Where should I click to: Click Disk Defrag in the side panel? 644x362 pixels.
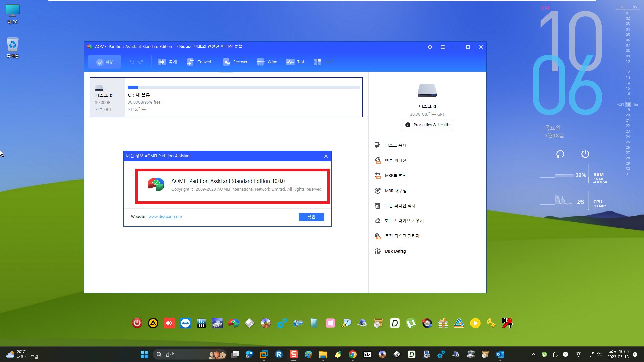tap(390, 251)
